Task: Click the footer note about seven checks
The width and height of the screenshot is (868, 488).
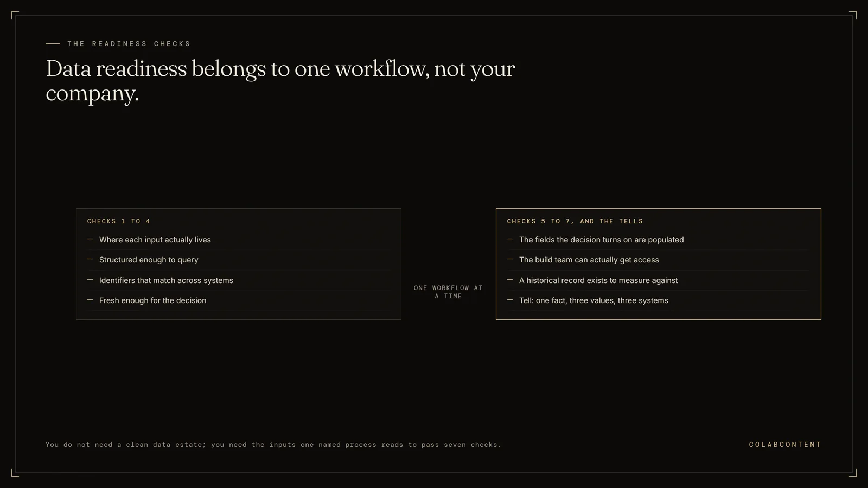Action: tap(273, 445)
